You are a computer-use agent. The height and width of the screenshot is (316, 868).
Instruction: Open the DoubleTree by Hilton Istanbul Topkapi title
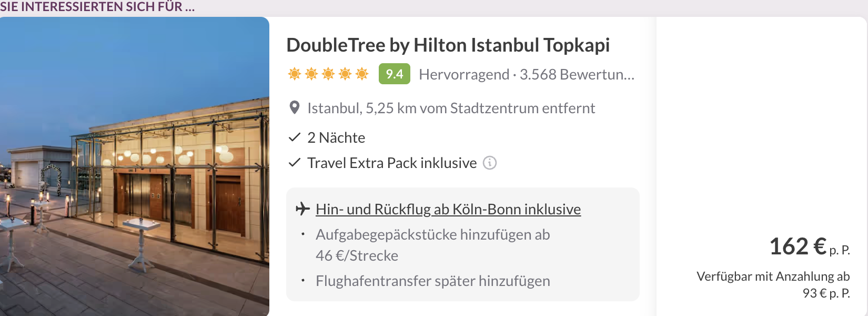pos(448,45)
